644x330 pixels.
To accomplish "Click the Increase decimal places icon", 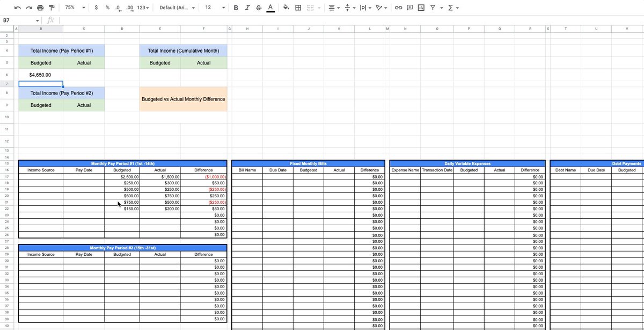I will pyautogui.click(x=129, y=8).
